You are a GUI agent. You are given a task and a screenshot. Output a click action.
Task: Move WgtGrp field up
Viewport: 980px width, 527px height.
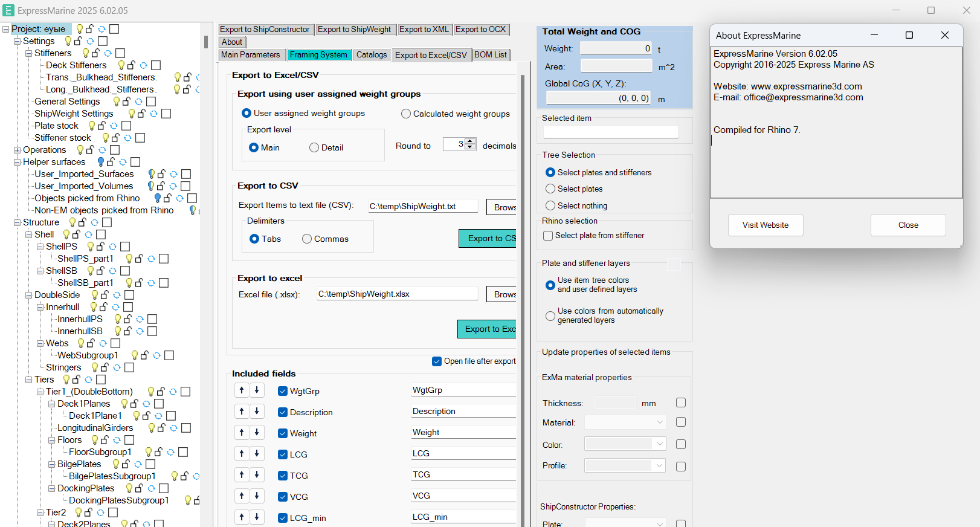coord(242,390)
